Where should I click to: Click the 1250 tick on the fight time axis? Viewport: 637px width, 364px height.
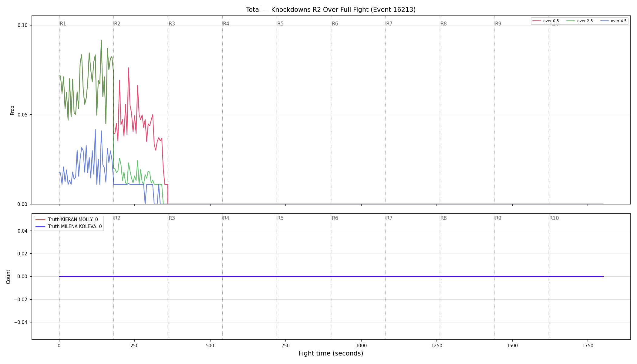(x=437, y=345)
